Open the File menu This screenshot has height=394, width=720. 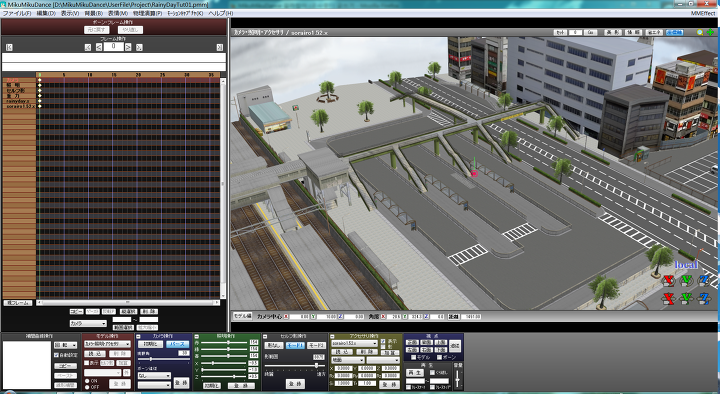pyautogui.click(x=17, y=13)
